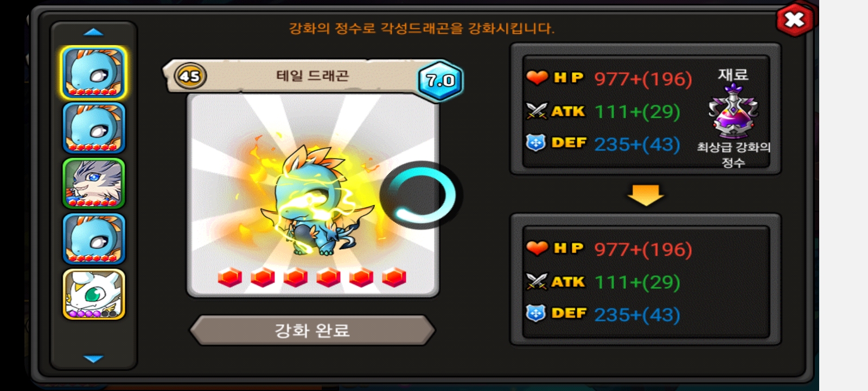Screen dimensions: 868x391
Task: Close the enhancement window with red X
Action: pos(794,20)
